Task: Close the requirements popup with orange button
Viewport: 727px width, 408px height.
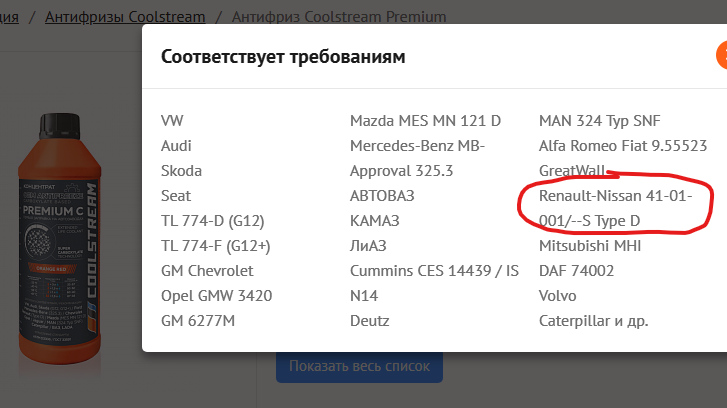Action: (x=722, y=55)
